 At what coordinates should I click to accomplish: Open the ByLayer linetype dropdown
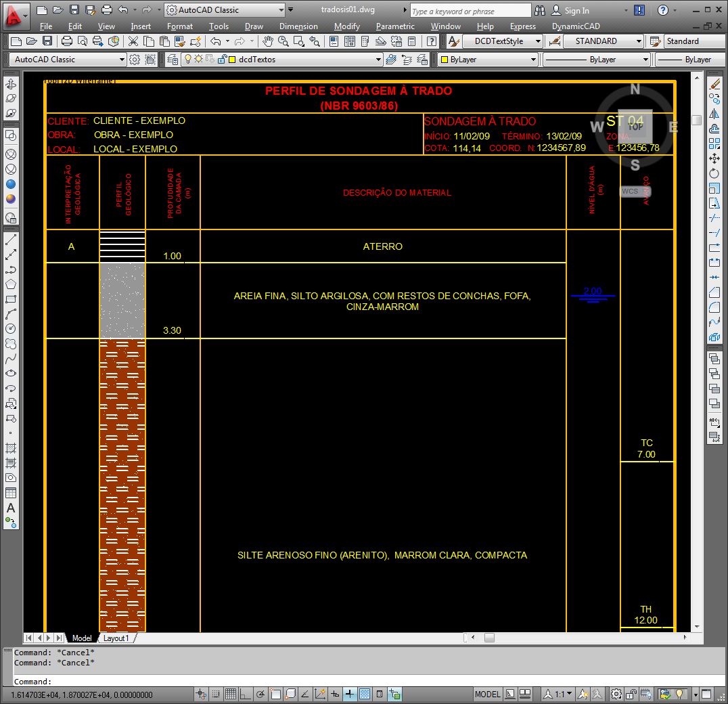[x=645, y=60]
